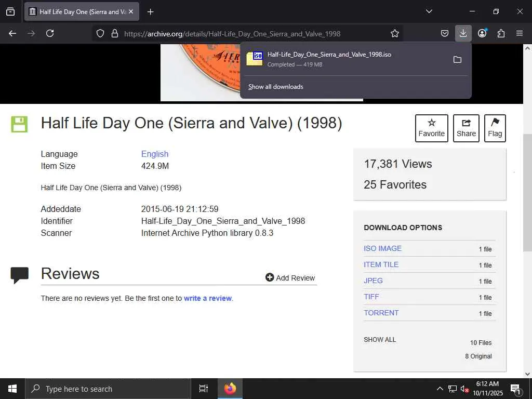The image size is (532, 399).
Task: Click SHOW ALL download files
Action: (380, 340)
